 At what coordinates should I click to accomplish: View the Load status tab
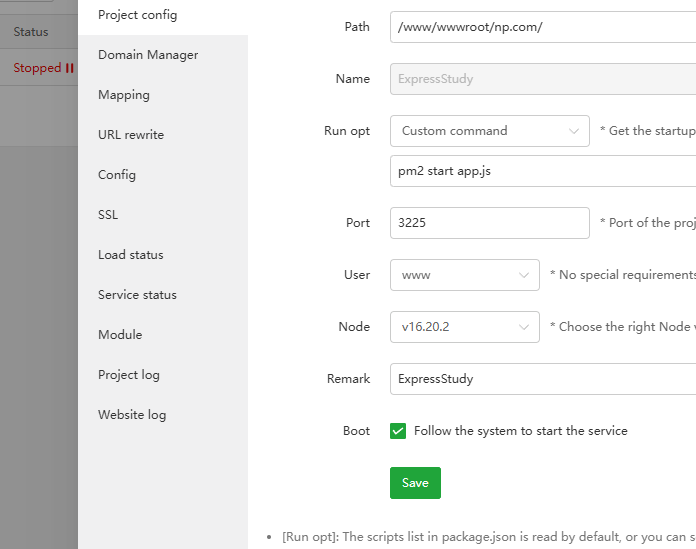(131, 255)
